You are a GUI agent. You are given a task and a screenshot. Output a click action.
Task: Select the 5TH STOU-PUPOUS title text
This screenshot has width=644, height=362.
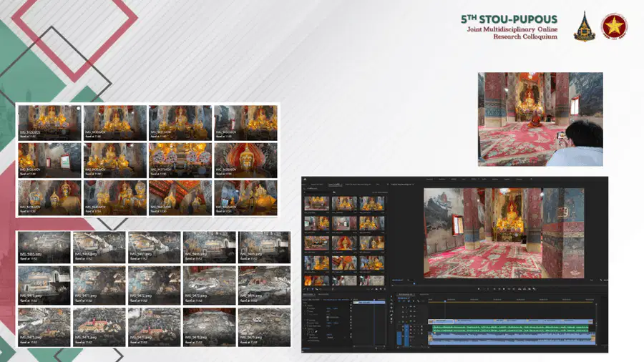pos(509,19)
